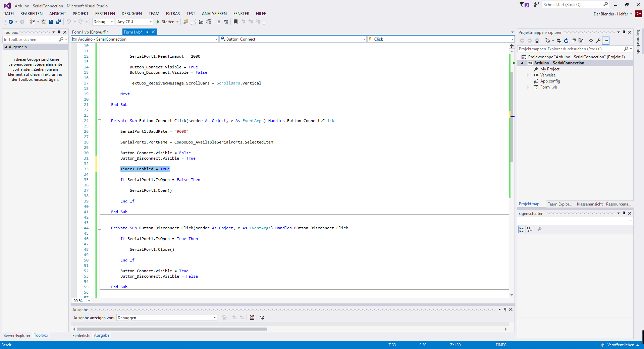Open Eigenschaften with the wrench icon

(598, 41)
